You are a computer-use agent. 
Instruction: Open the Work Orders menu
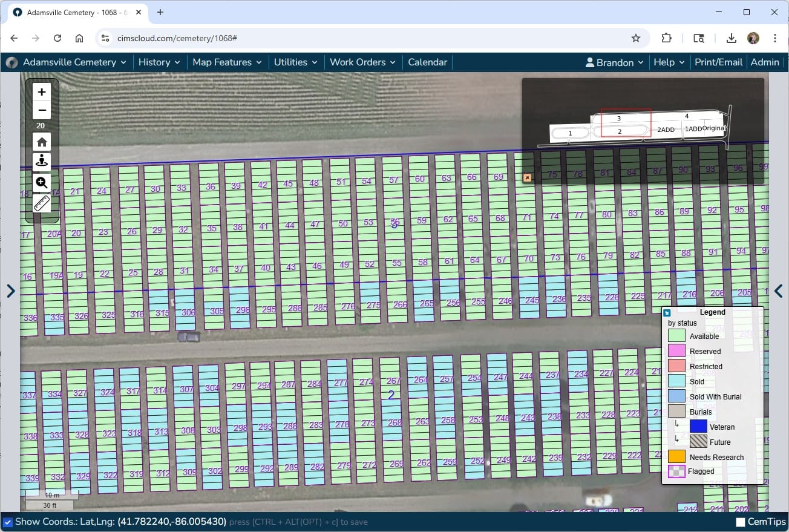click(362, 62)
